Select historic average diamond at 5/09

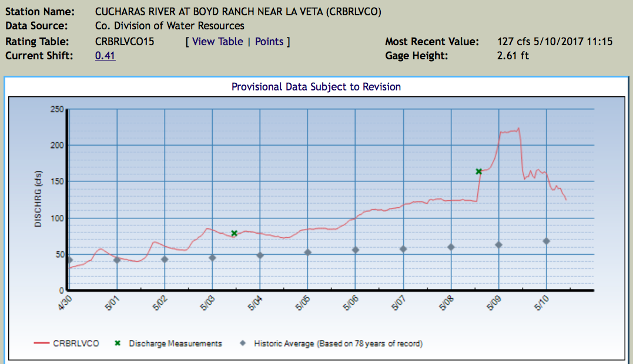(x=498, y=244)
